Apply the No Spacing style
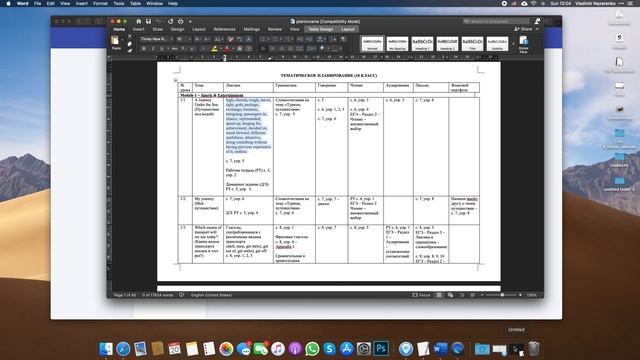Screen dimensions: 640x360 [x=397, y=43]
